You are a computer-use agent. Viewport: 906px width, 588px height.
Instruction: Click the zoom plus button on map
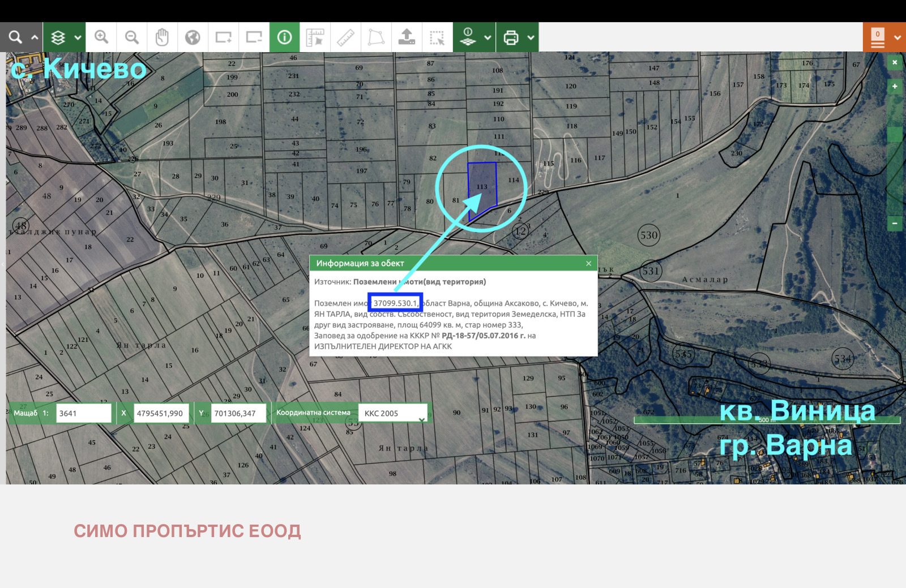894,86
